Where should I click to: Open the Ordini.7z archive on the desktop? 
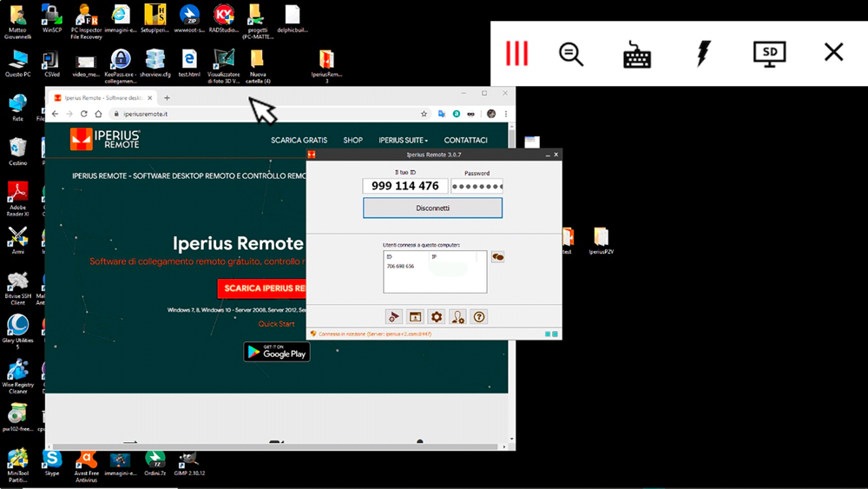tap(155, 463)
